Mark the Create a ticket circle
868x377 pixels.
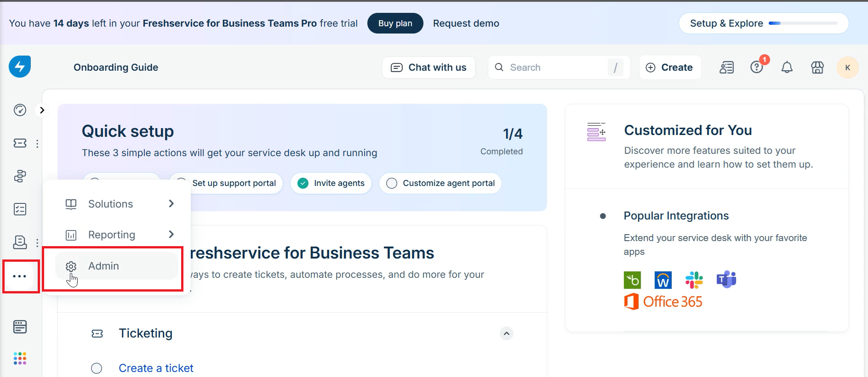[97, 368]
